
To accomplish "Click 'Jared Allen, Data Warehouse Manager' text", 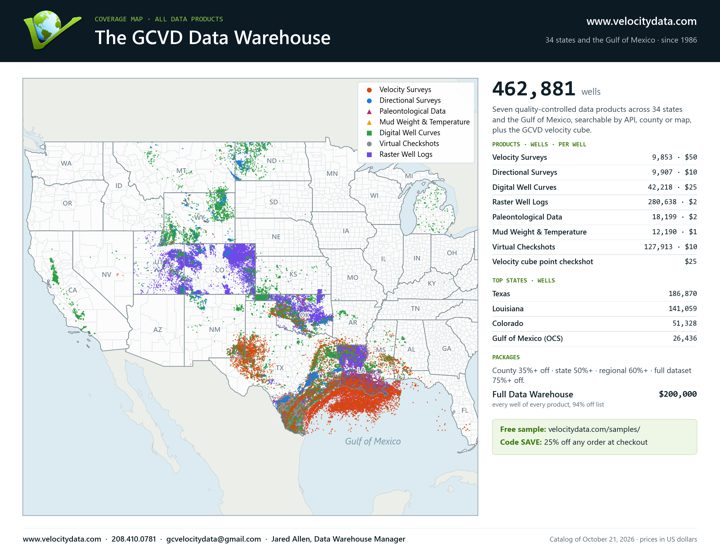I will point(338,539).
